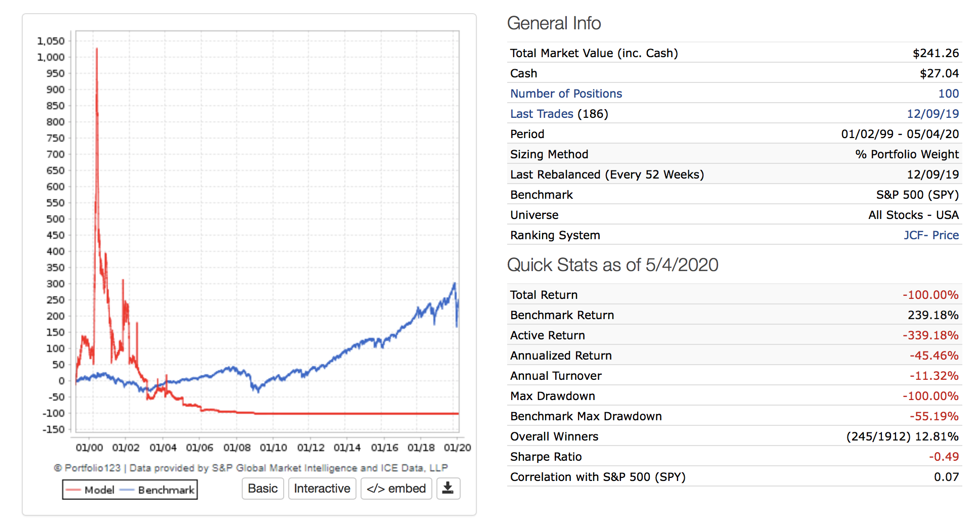This screenshot has height=529, width=980.
Task: Switch to the Basic chart view
Action: tap(262, 489)
